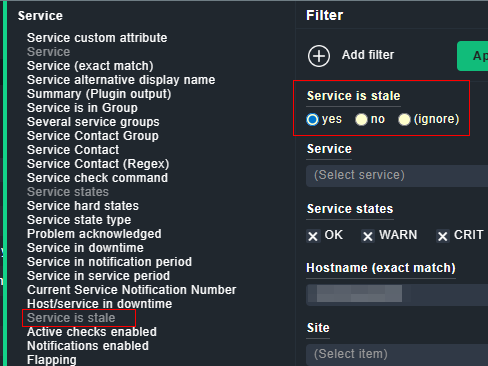Open the Site '(Select item)' dropdown

tap(397, 355)
